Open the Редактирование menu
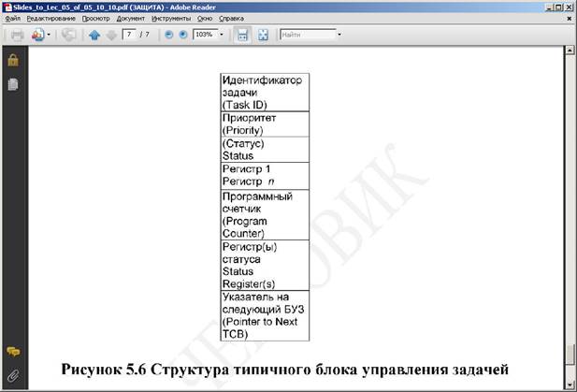This screenshot has height=392, width=577. pyautogui.click(x=50, y=19)
